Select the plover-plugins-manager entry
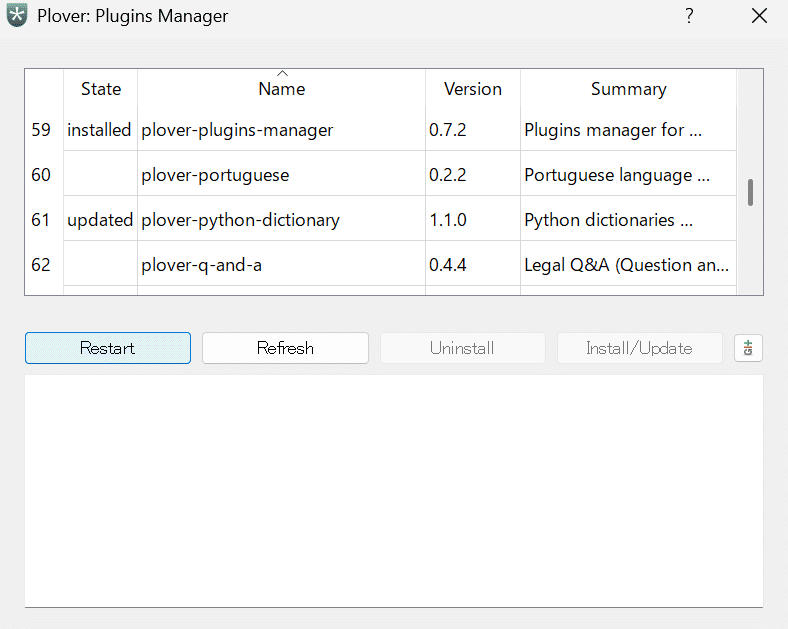The image size is (788, 629). tap(238, 130)
